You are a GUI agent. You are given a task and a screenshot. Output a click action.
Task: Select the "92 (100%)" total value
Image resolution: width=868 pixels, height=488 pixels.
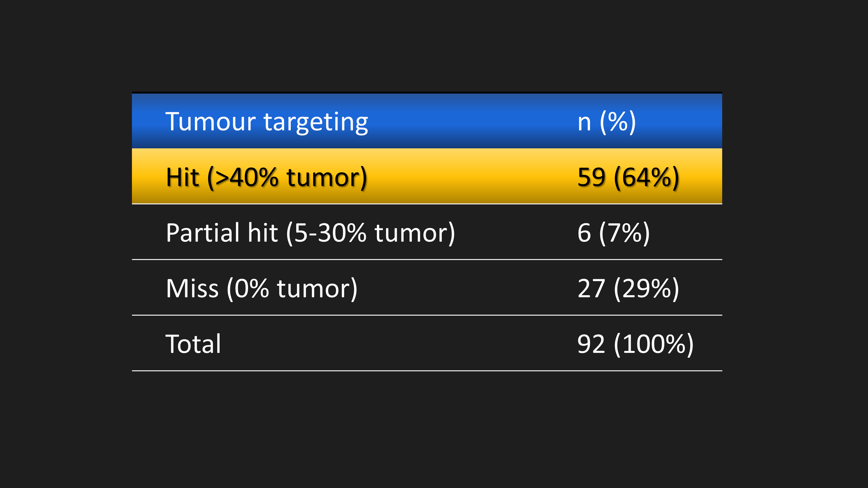tap(635, 344)
